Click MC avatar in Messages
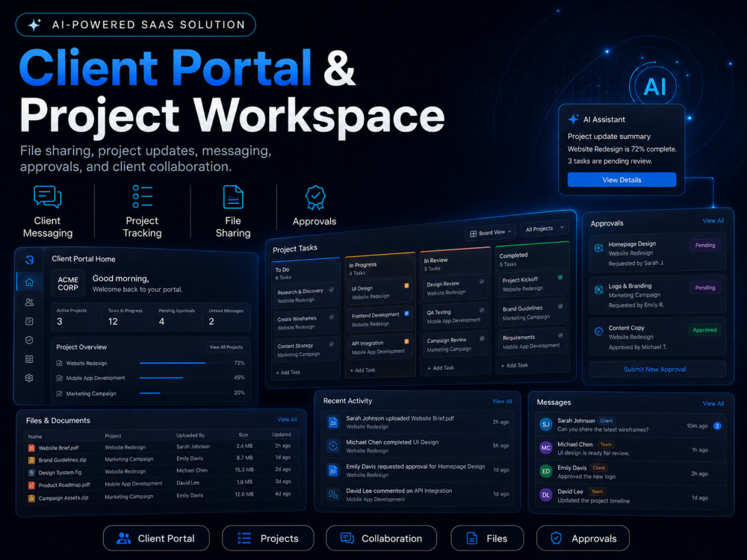The height and width of the screenshot is (560, 747). 546,447
